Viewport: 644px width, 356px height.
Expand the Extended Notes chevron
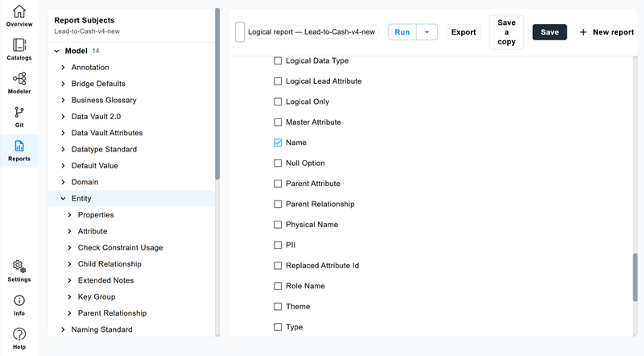pyautogui.click(x=70, y=280)
